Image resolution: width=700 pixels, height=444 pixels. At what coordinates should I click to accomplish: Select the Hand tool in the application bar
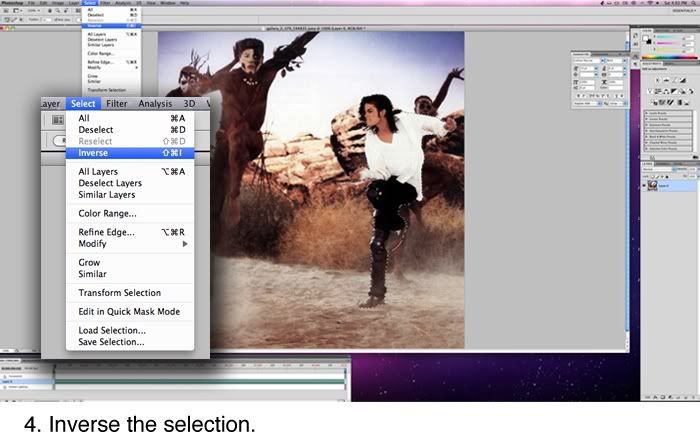coord(50,11)
